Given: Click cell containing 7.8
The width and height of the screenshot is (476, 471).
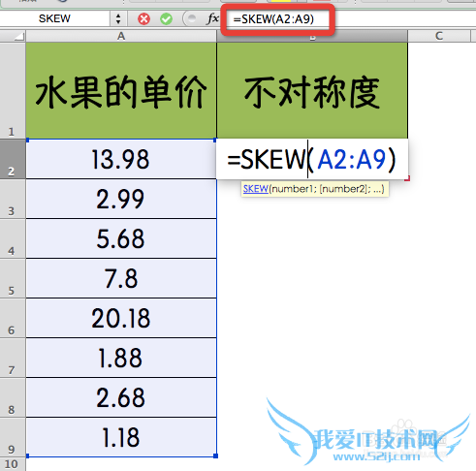Looking at the screenshot, I should tap(121, 278).
